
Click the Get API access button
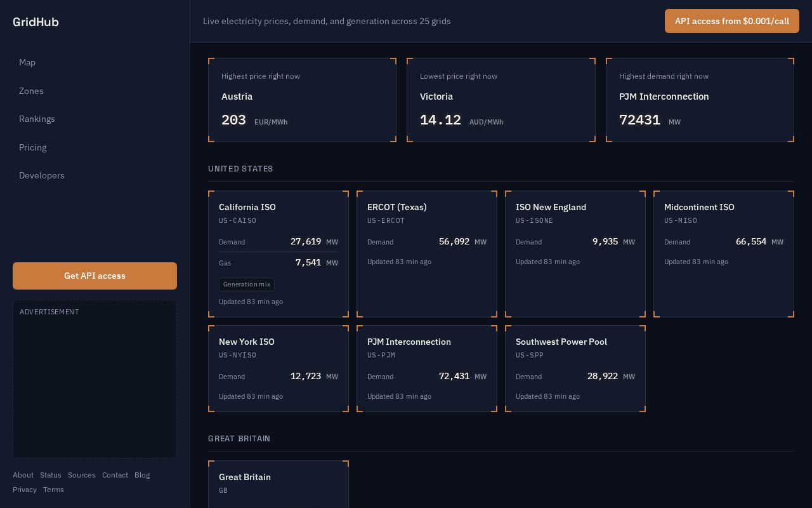[95, 276]
